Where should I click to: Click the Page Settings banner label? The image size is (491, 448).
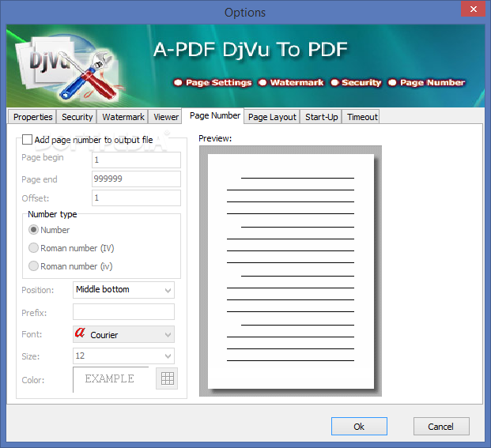[218, 83]
